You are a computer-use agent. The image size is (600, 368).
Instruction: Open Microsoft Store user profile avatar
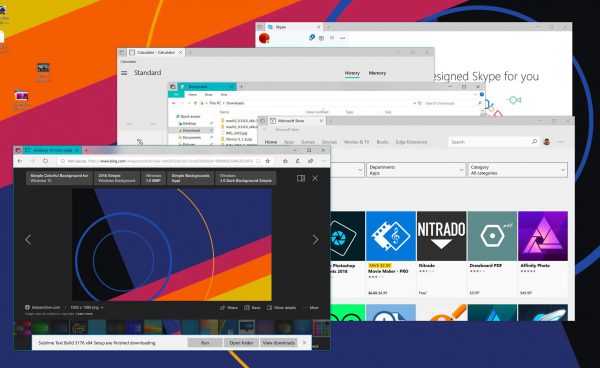[x=546, y=142]
